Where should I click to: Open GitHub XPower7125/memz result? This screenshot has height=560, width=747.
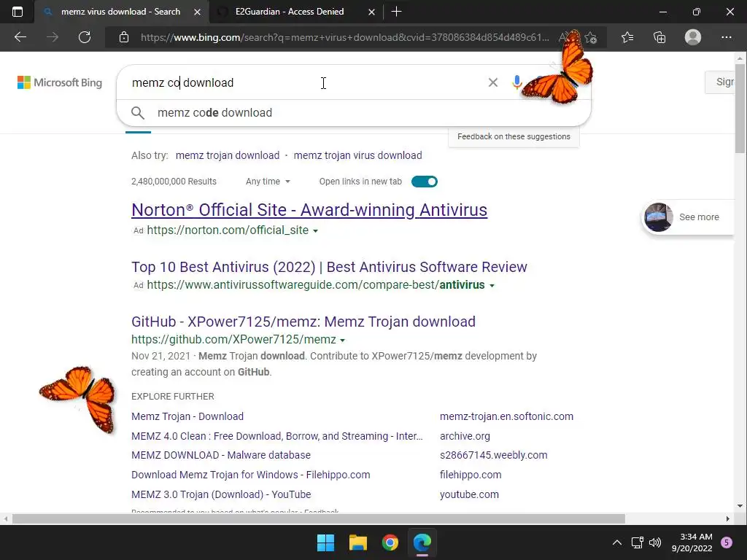pos(303,322)
